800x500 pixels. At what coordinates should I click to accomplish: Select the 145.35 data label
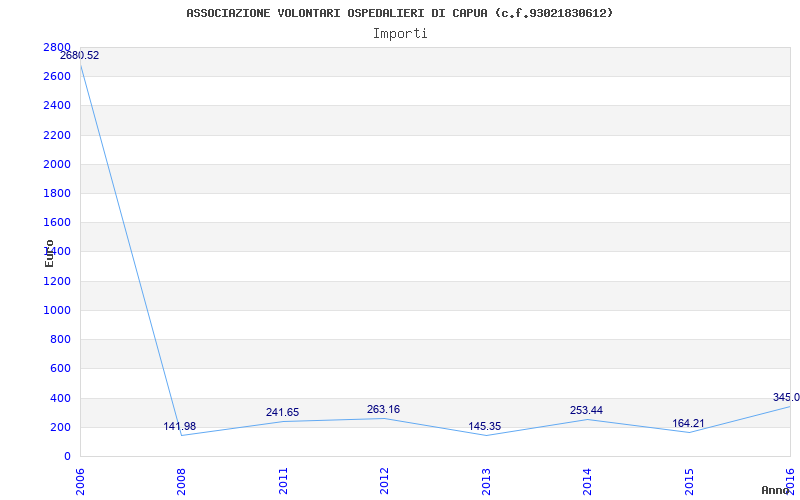[x=485, y=427]
